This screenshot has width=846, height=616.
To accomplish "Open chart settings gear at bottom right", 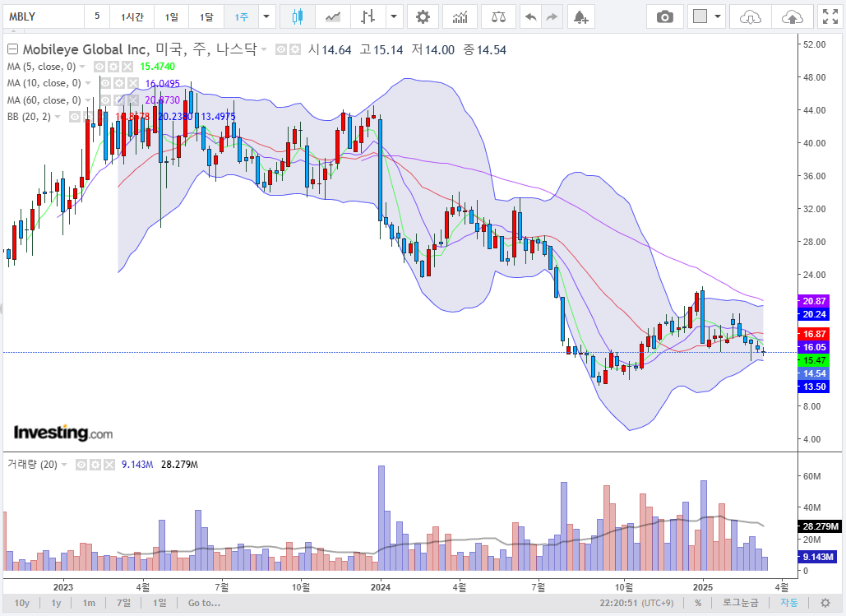I will (x=825, y=603).
